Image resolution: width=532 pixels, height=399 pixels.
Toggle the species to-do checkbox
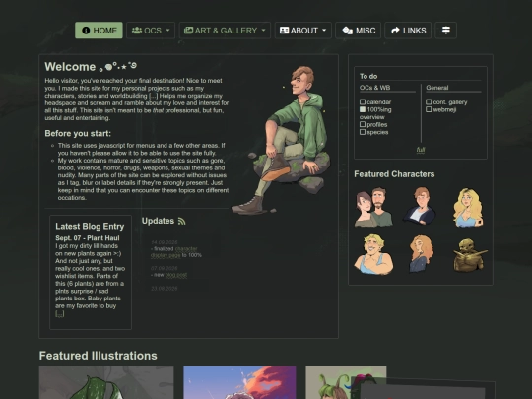[x=363, y=132]
